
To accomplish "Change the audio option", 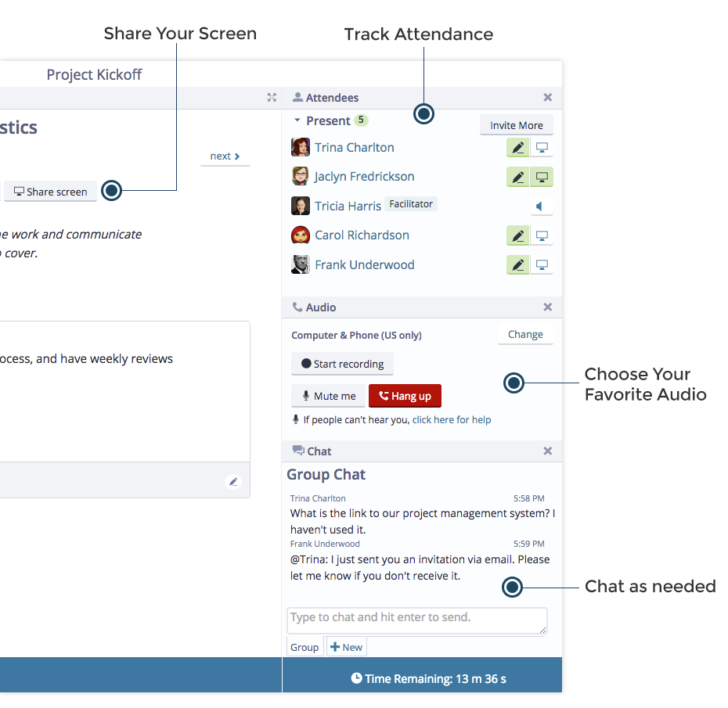I will (525, 334).
